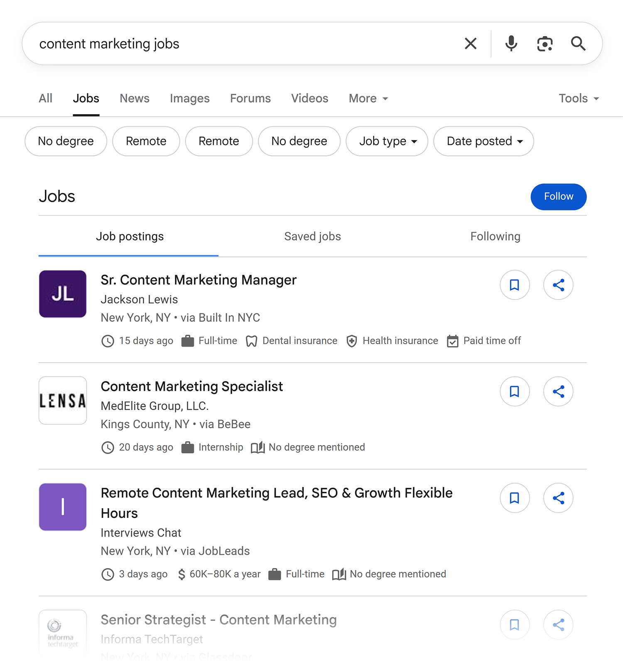Expand the More menu
This screenshot has height=672, width=623.
coord(368,98)
